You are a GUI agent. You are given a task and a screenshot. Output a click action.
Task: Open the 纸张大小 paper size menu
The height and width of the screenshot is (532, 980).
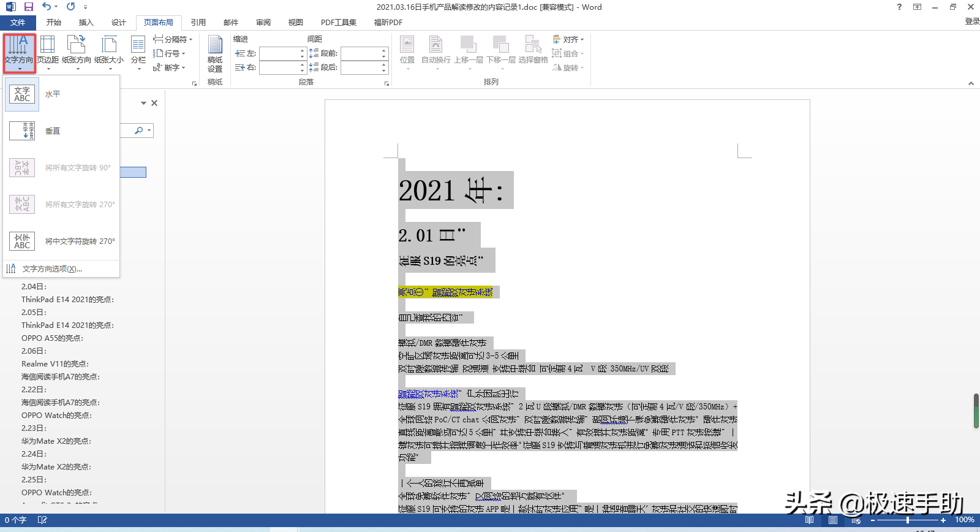click(x=109, y=53)
